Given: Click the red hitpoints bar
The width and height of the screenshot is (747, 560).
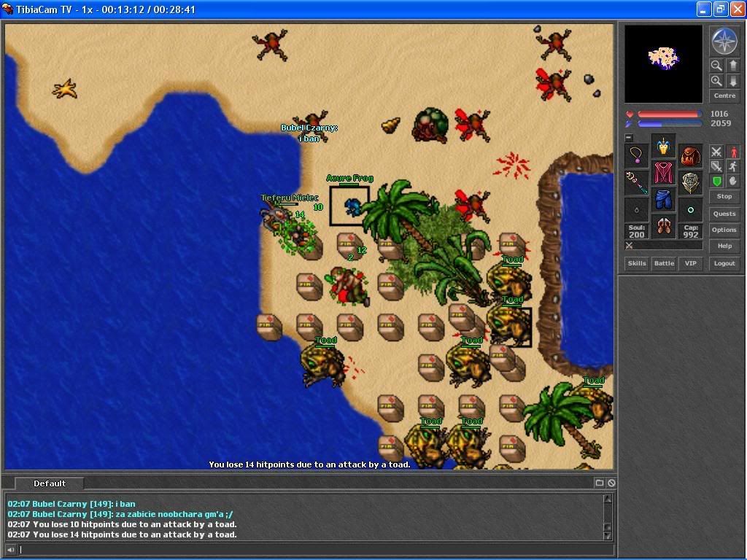Looking at the screenshot, I should pyautogui.click(x=670, y=114).
